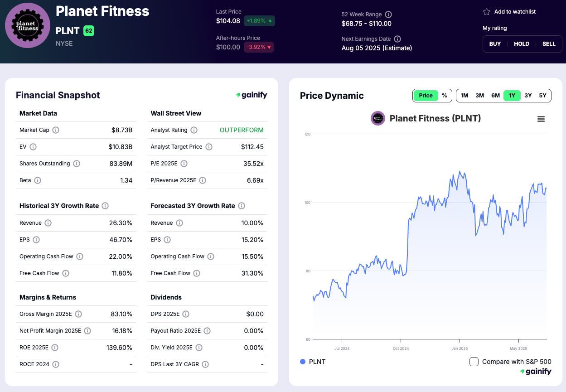Toggle the PLNT series legend dot
Screen dimensions: 566x392
click(303, 362)
